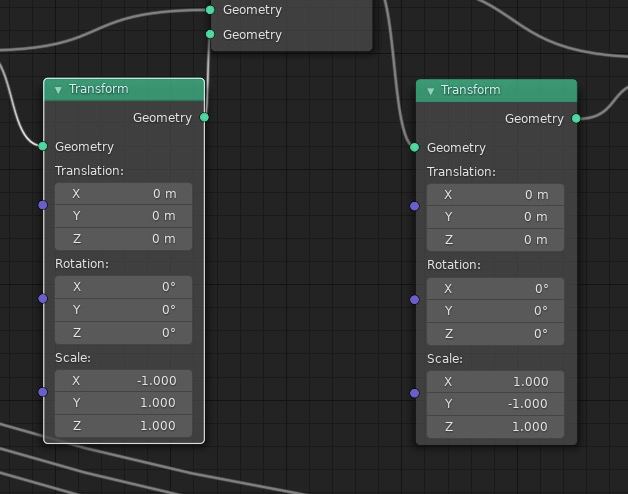628x494 pixels.
Task: Select Scale Y -1.000 field in right Transform
Action: [x=495, y=404]
